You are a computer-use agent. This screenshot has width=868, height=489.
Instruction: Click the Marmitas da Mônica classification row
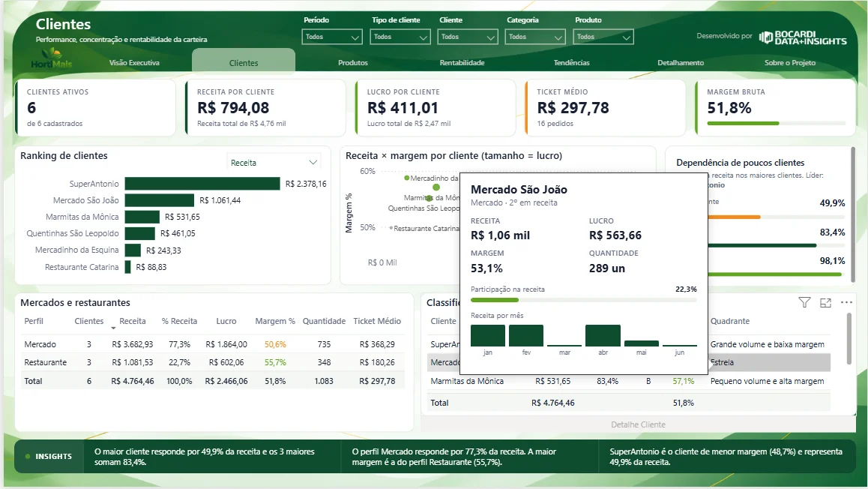[x=629, y=381]
